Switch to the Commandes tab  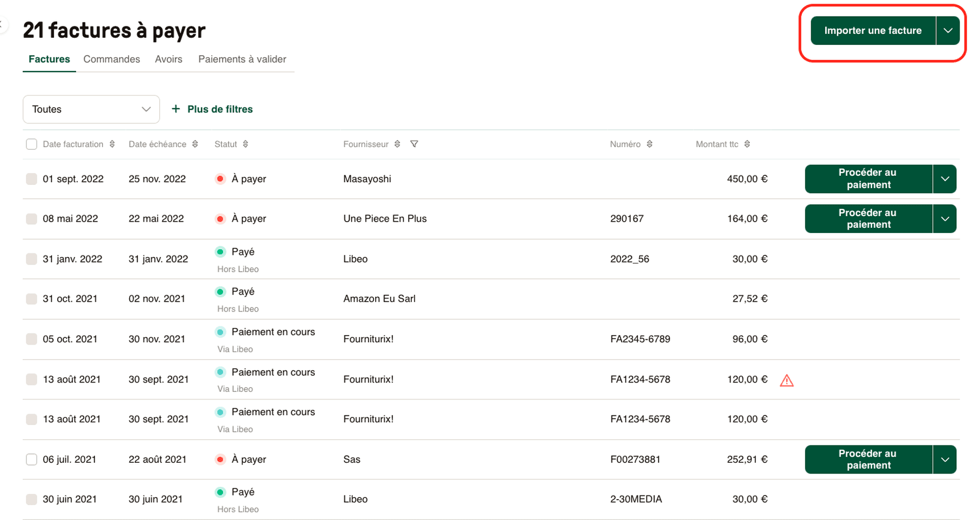tap(111, 59)
